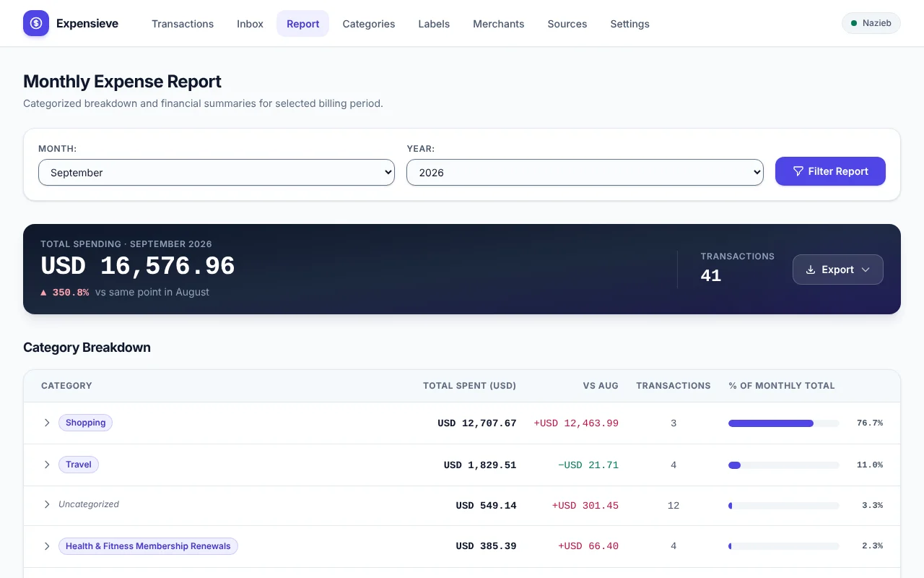
Task: Click the Shopping category tag
Action: click(85, 423)
